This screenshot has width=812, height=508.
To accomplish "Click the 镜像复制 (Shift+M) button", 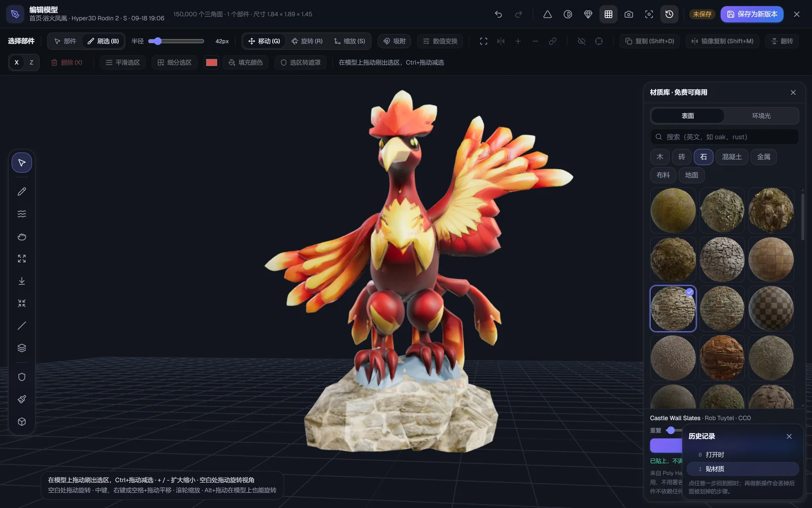I will pyautogui.click(x=722, y=41).
